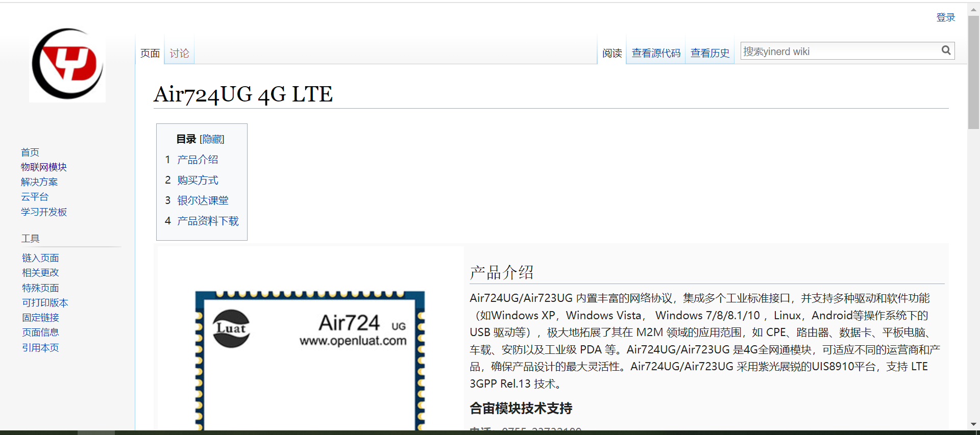Open the 页面信息 tool link

(40, 332)
